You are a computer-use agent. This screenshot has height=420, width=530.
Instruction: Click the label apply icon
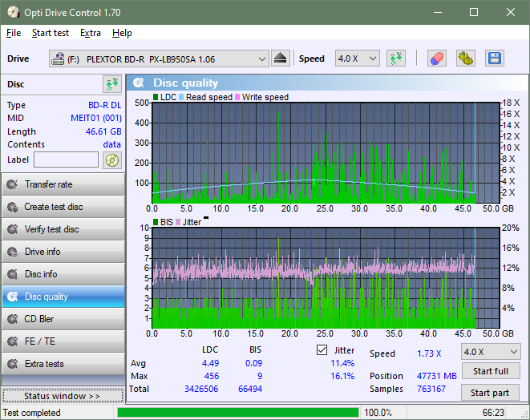(x=111, y=160)
